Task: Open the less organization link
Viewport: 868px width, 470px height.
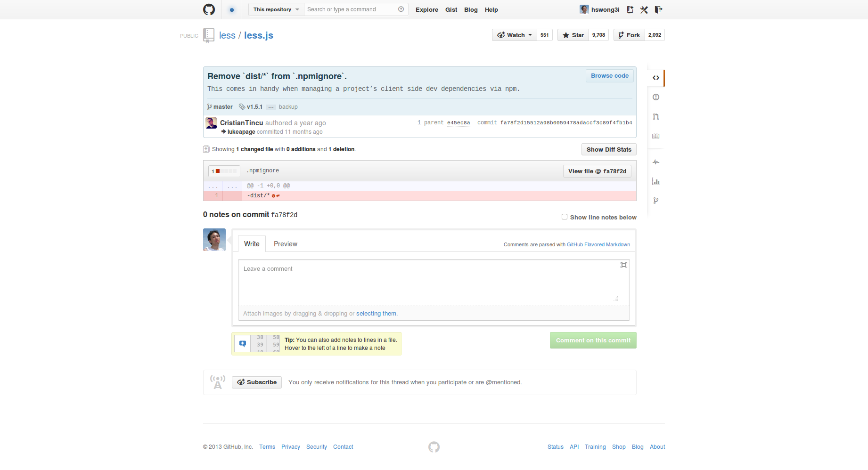Action: [x=227, y=35]
